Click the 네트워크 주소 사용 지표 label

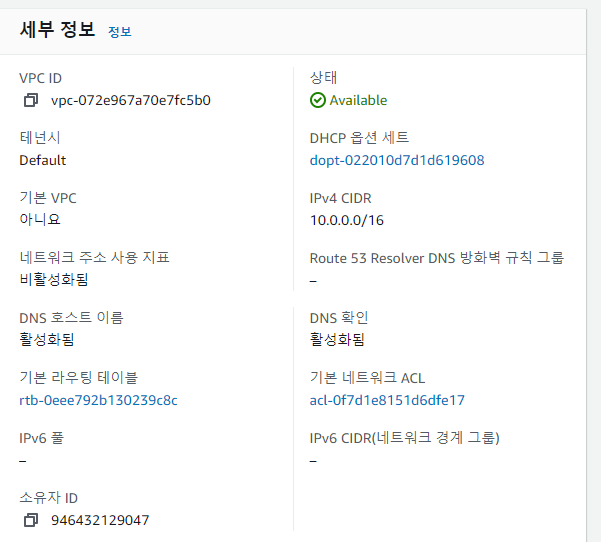[94, 257]
